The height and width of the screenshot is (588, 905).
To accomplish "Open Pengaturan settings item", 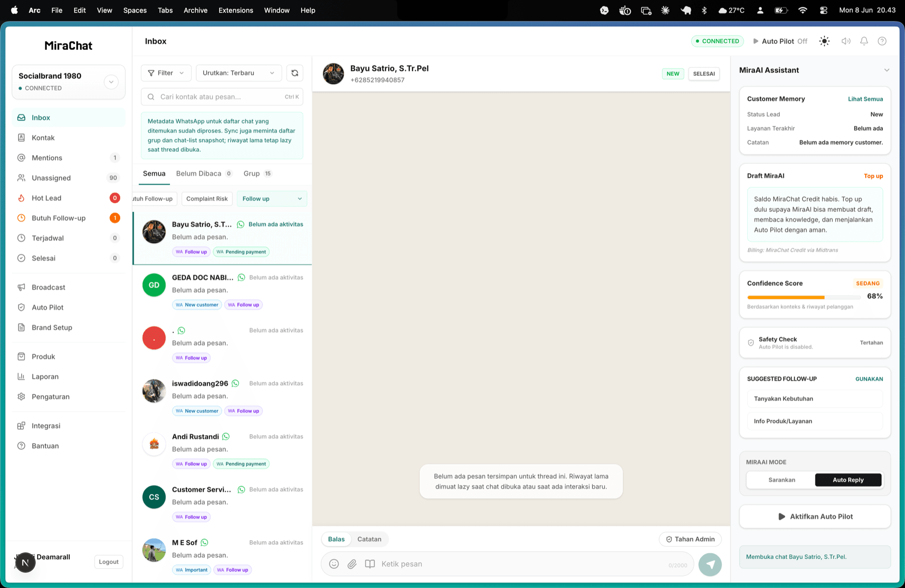I will pos(68,397).
